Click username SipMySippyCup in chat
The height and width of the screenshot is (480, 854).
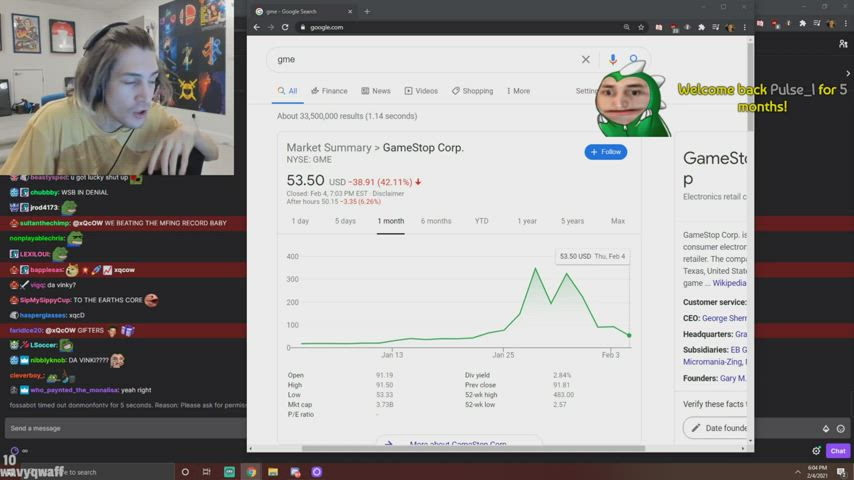45,300
